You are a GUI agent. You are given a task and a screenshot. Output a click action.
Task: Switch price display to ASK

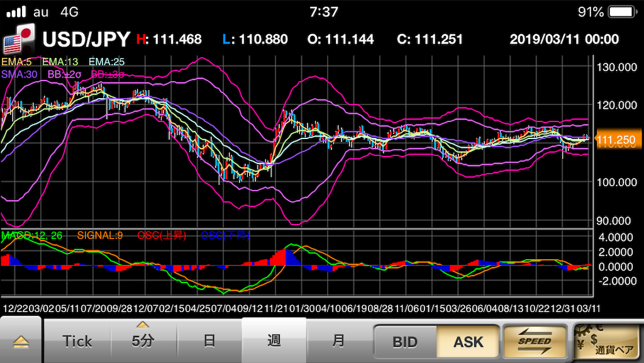point(468,342)
